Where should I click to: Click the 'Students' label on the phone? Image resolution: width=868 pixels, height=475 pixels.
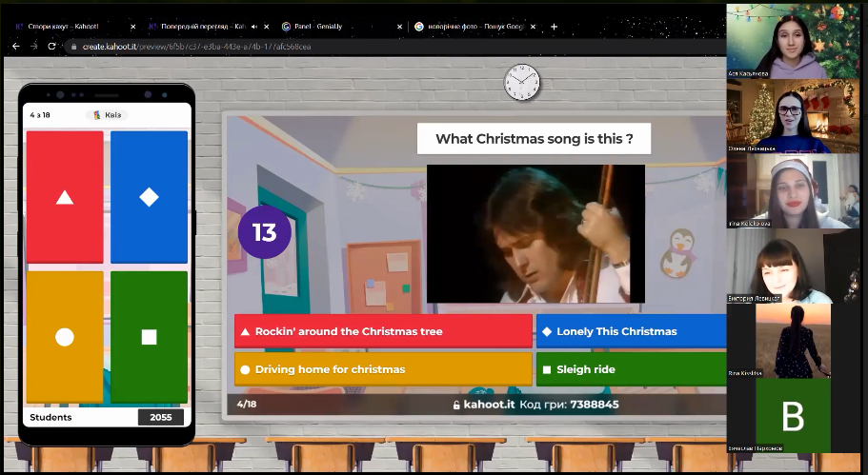pos(50,418)
